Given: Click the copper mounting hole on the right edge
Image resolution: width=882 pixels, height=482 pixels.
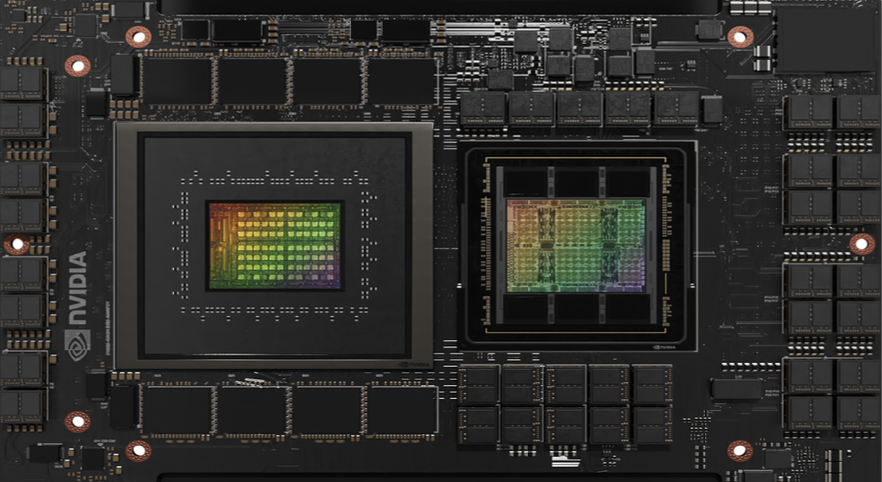Looking at the screenshot, I should click(x=861, y=244).
